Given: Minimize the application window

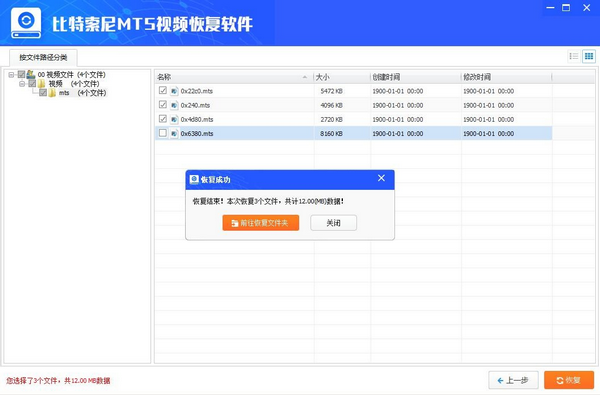Looking at the screenshot, I should (x=550, y=8).
